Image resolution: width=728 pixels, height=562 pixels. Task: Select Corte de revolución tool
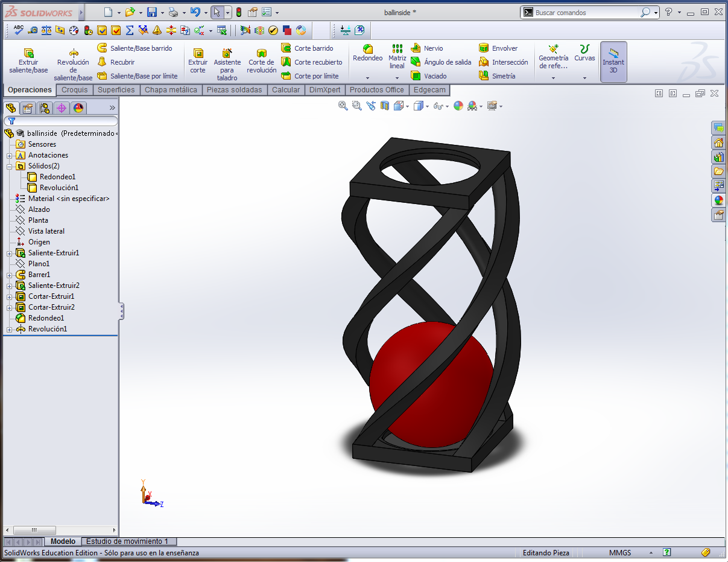click(261, 61)
